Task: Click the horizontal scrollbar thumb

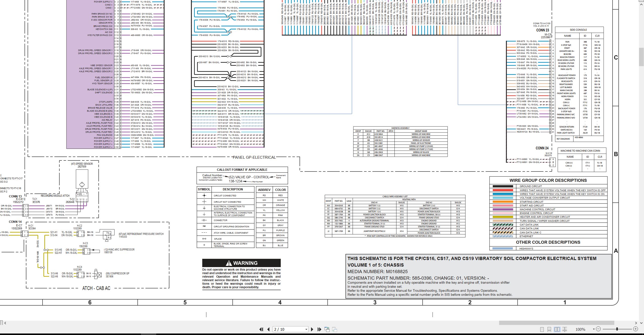Action: pyautogui.click(x=556, y=323)
